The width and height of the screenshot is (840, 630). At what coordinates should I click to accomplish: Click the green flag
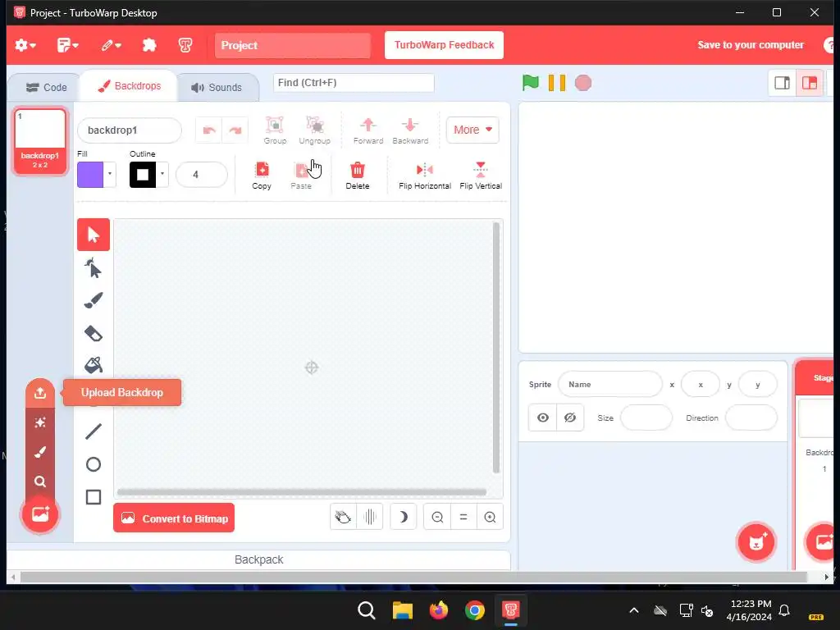[x=531, y=83]
